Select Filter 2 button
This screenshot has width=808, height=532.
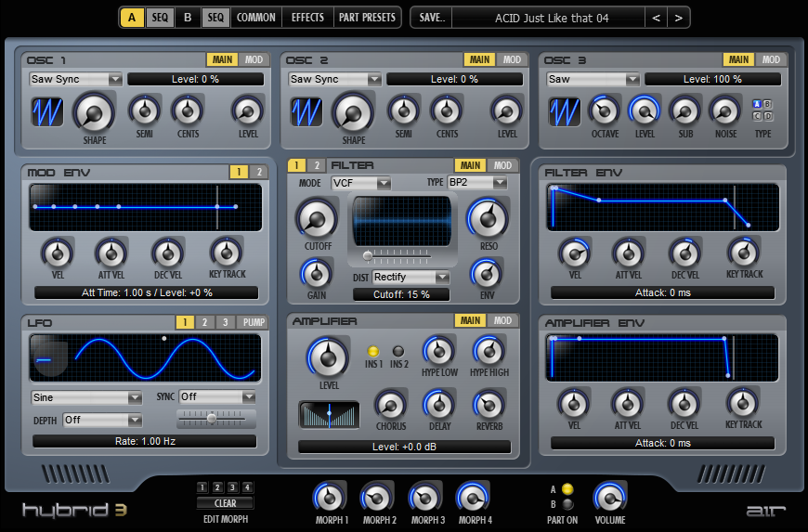pos(317,165)
